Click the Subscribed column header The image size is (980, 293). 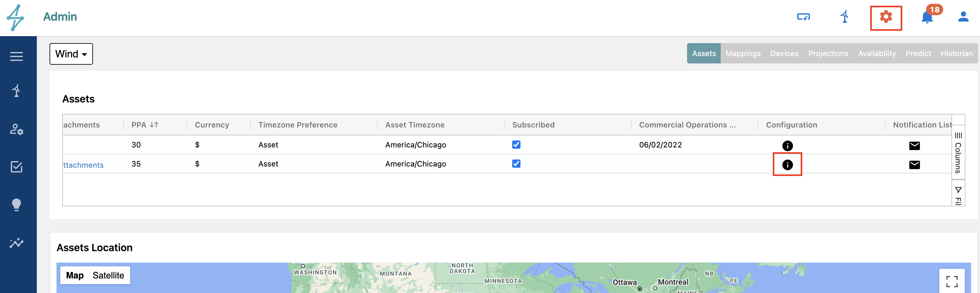tap(533, 125)
